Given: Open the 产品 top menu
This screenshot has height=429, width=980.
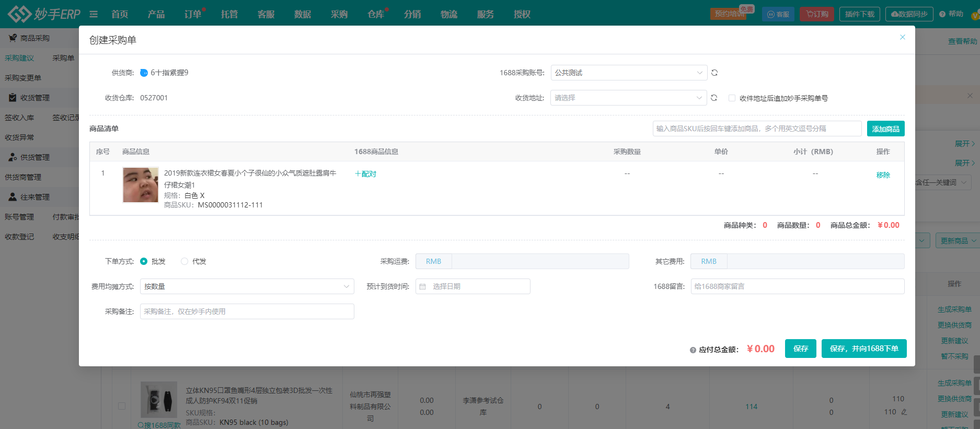Looking at the screenshot, I should (x=156, y=14).
